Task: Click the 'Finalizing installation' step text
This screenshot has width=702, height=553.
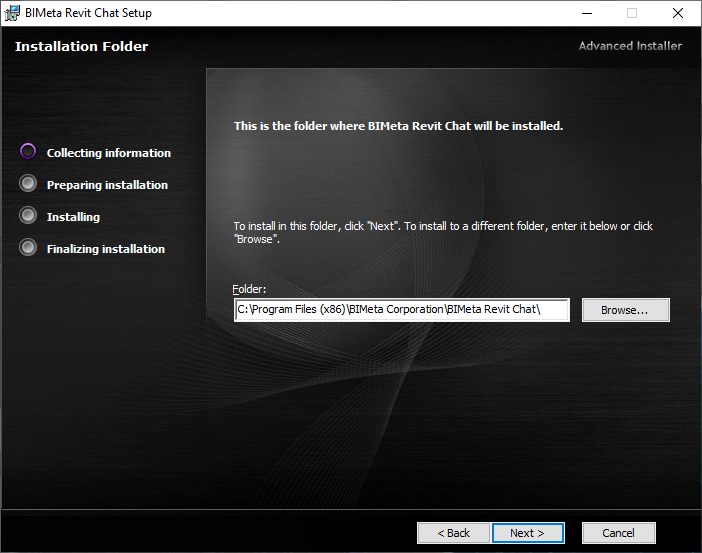Action: pos(106,249)
